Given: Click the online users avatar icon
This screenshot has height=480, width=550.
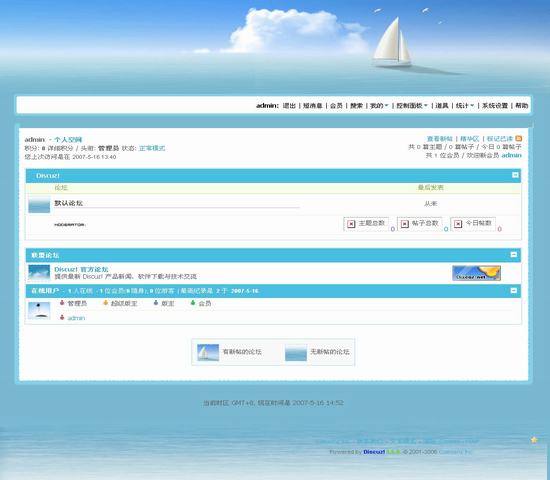Looking at the screenshot, I should point(39,311).
